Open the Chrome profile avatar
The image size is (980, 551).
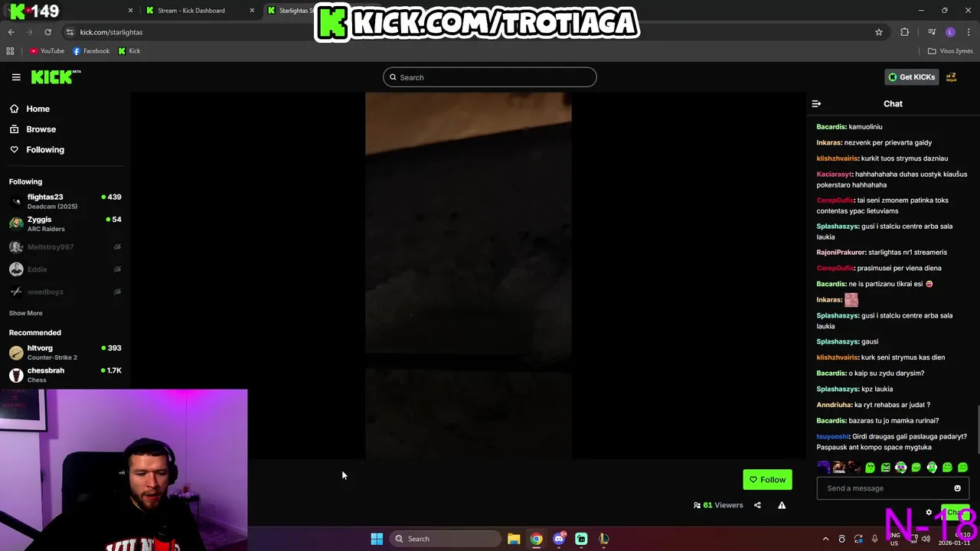pyautogui.click(x=950, y=32)
